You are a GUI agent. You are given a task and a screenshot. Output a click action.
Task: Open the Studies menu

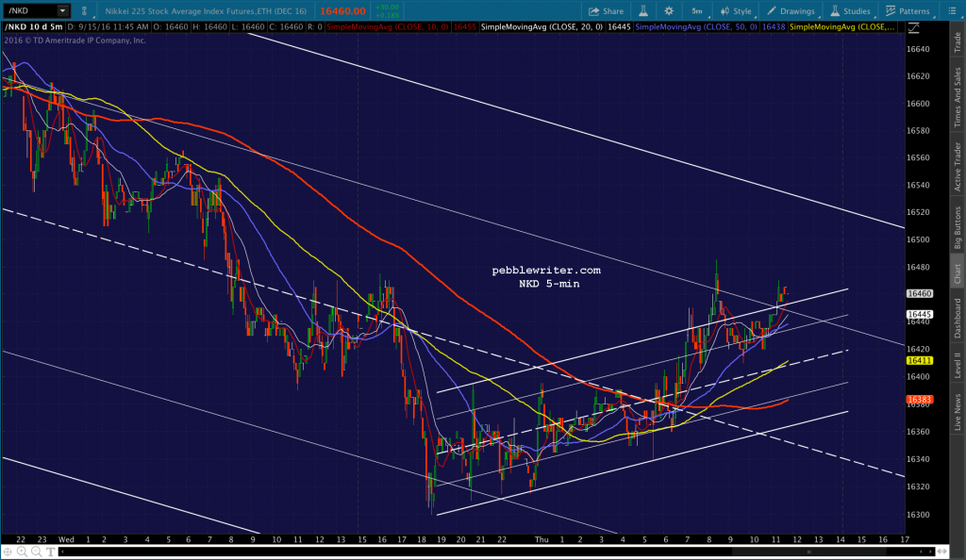pyautogui.click(x=851, y=11)
